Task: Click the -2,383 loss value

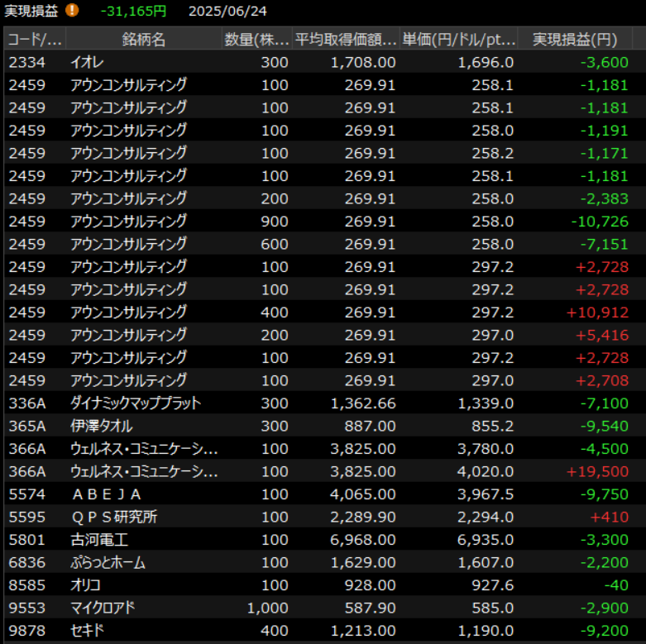Action: (x=605, y=199)
